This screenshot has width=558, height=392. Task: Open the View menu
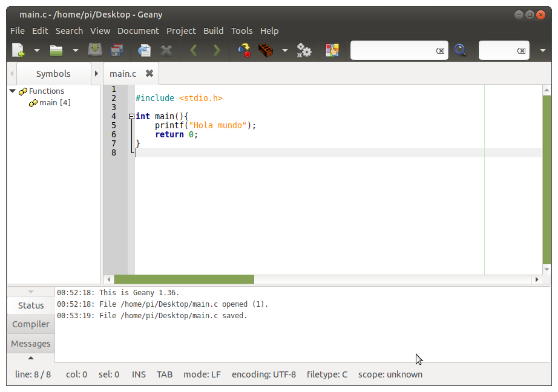[100, 31]
